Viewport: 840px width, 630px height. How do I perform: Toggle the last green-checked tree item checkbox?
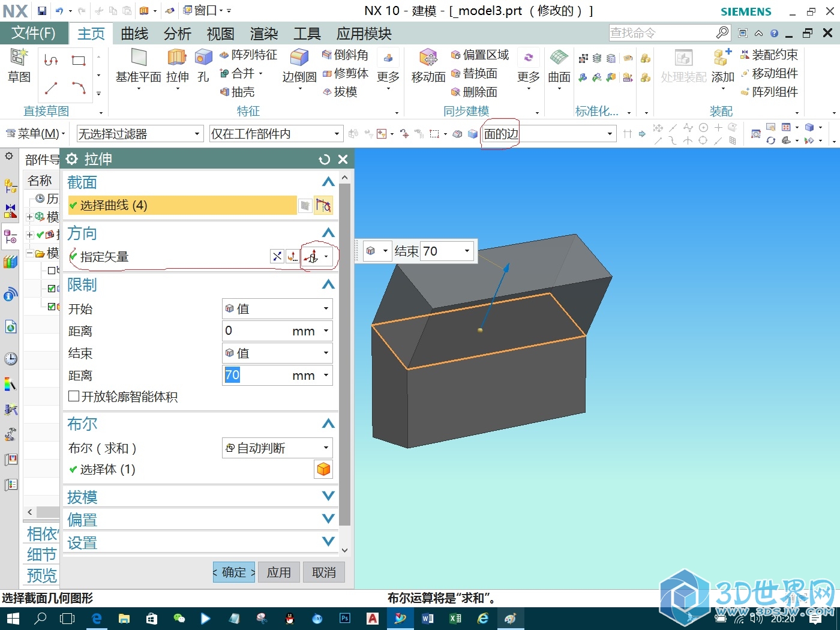(52, 307)
